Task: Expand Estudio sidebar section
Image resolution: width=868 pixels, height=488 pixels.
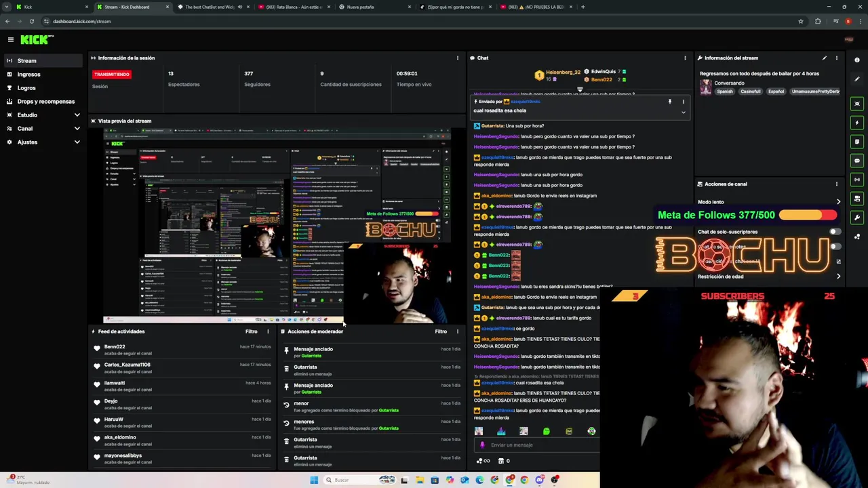Action: (x=77, y=115)
